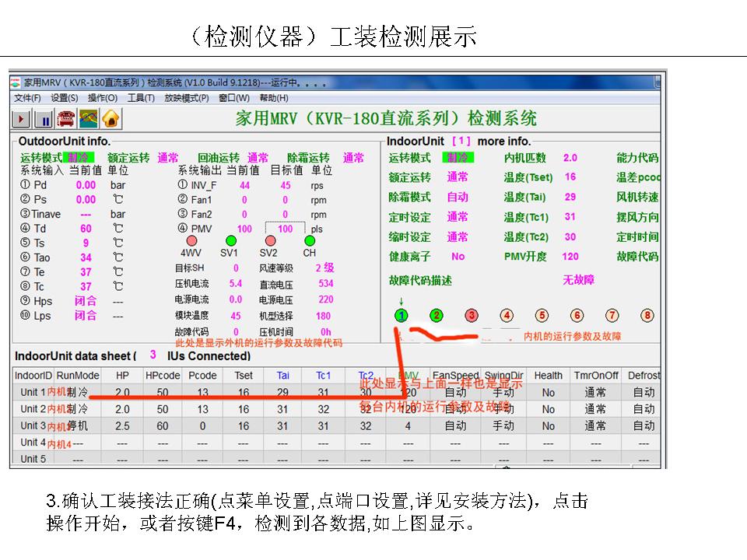Image resolution: width=747 pixels, height=560 pixels.
Task: Click the CH green indicator light
Action: 310,240
